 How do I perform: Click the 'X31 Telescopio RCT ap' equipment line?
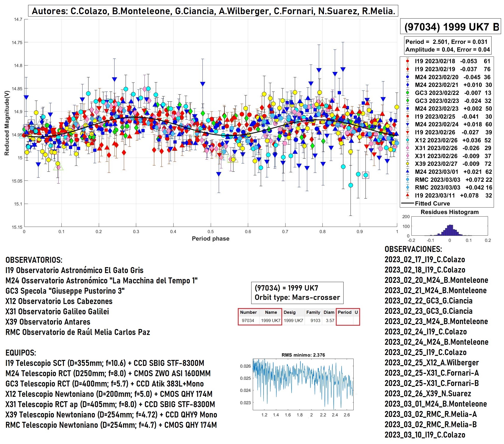(x=110, y=404)
